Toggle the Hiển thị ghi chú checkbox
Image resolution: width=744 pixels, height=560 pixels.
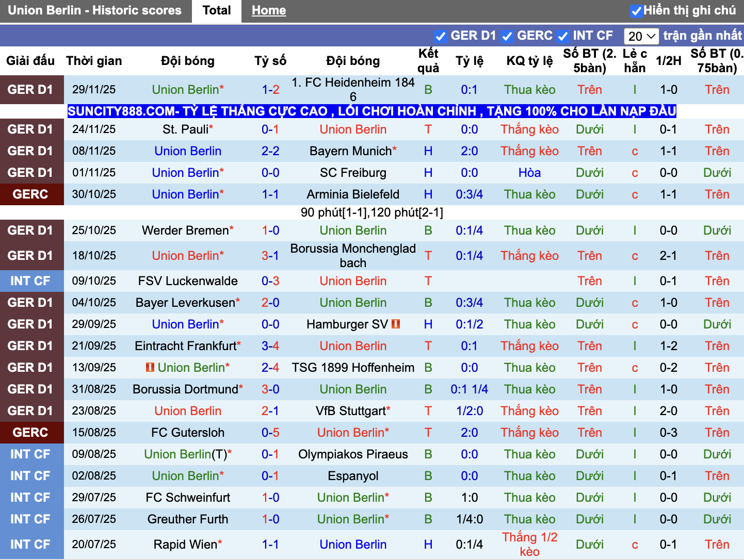(x=636, y=11)
